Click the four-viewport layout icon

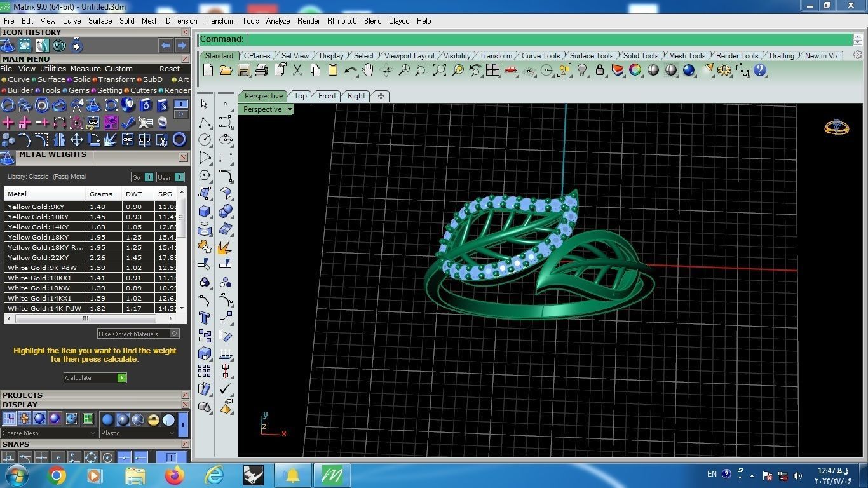[x=492, y=71]
